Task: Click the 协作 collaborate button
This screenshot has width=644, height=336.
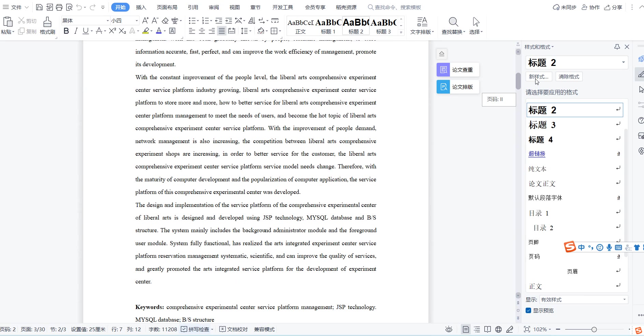Action: (x=590, y=7)
